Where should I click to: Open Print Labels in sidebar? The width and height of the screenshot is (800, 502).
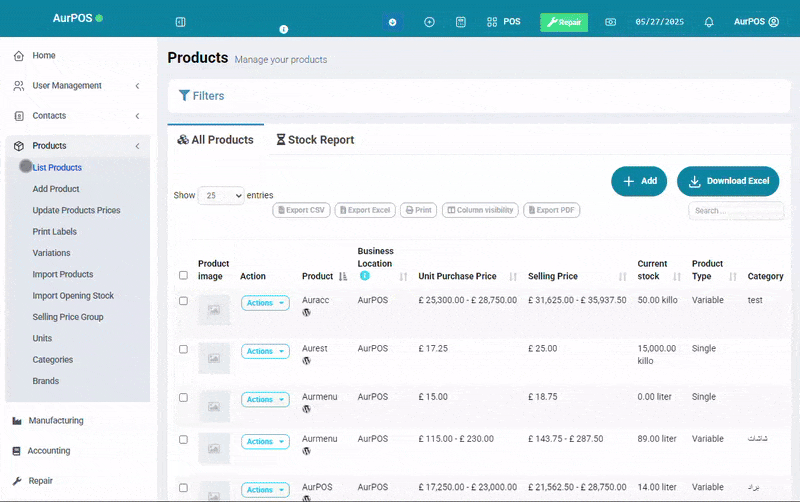pyautogui.click(x=55, y=232)
